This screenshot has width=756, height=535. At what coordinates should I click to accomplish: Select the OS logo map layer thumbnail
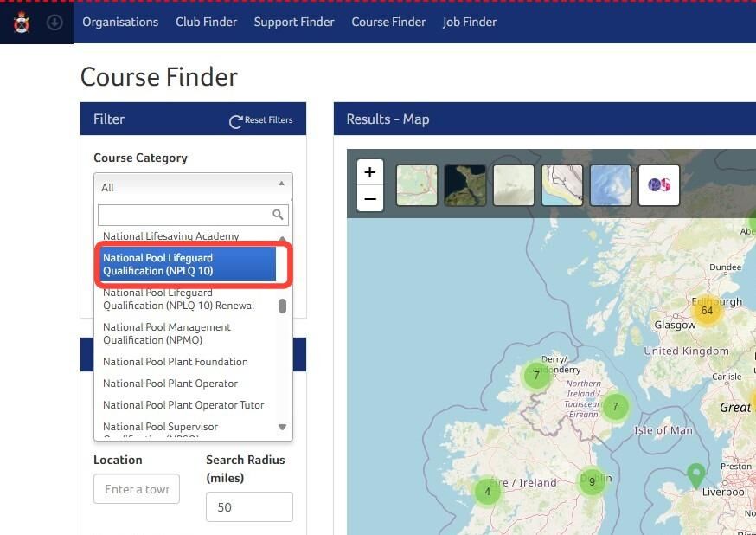(x=659, y=185)
